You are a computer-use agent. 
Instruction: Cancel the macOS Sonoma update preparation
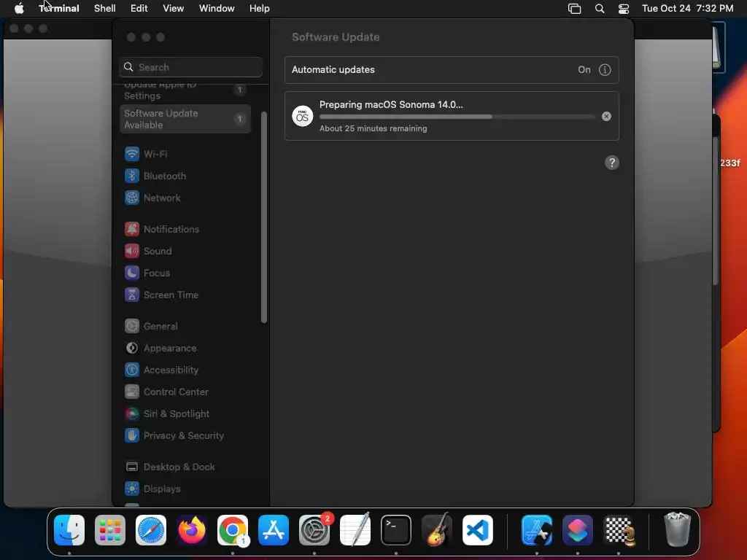coord(606,116)
